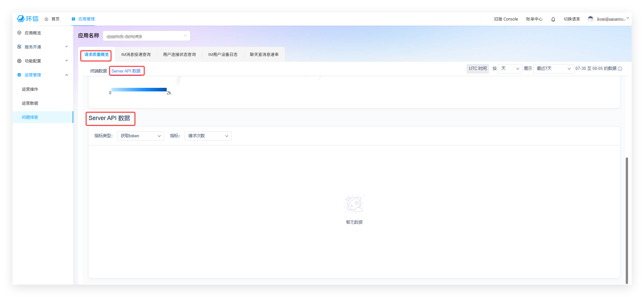
Task: Click the user avatar icon
Action: click(590, 19)
